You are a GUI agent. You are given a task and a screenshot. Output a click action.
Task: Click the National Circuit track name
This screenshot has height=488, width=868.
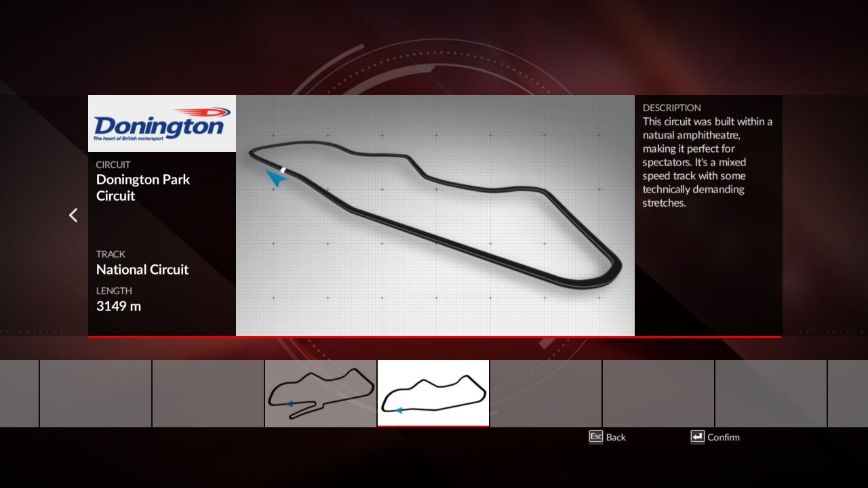click(142, 270)
